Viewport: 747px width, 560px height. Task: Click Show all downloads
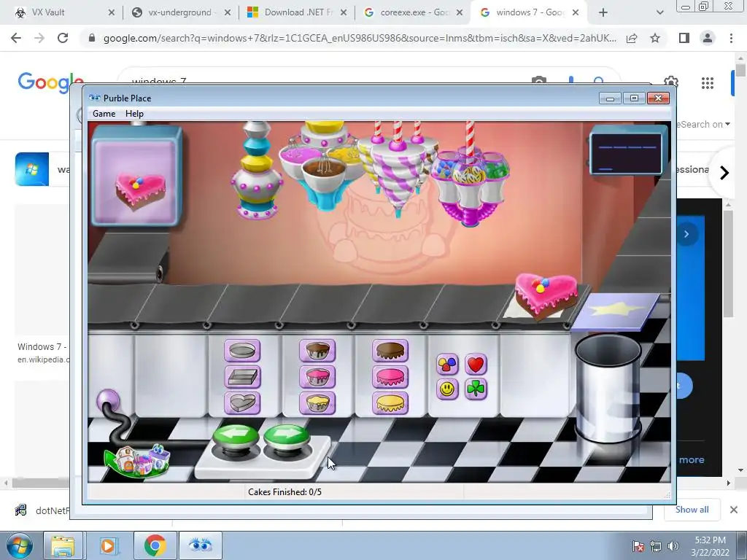point(692,510)
